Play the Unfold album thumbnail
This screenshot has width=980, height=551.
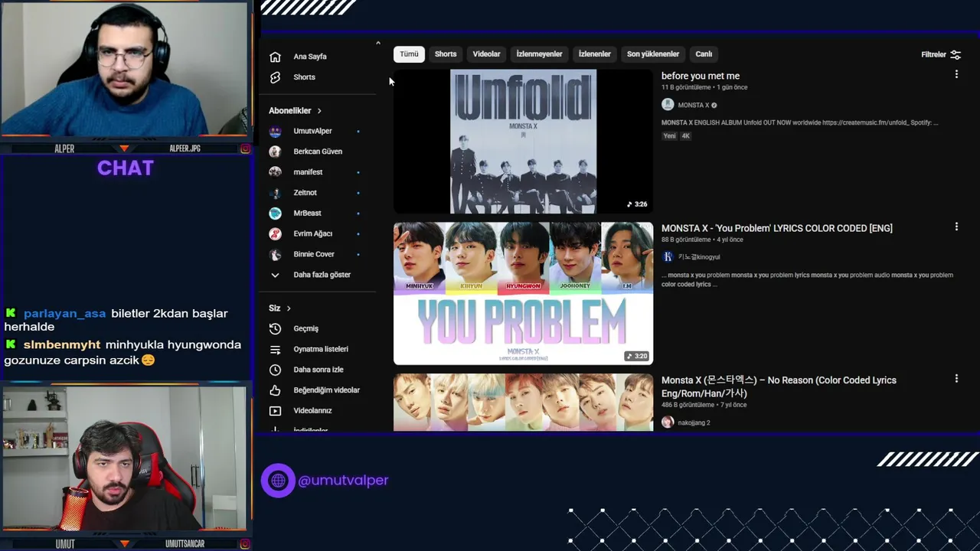tap(523, 142)
